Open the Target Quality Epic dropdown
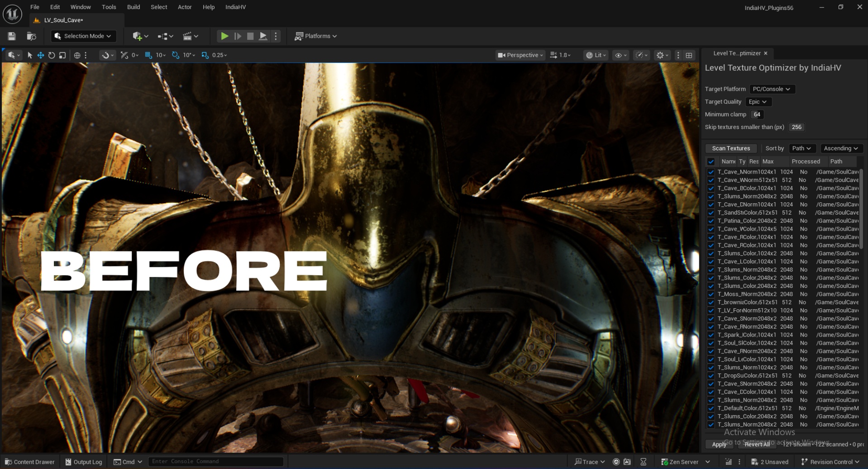Viewport: 868px width, 469px height. coord(758,102)
